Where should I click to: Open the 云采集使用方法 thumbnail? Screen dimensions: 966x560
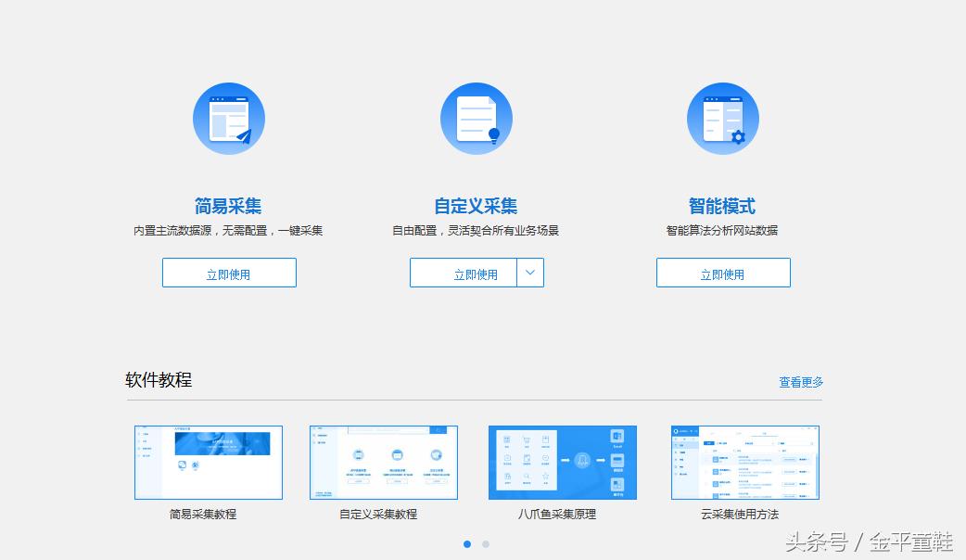pyautogui.click(x=744, y=461)
